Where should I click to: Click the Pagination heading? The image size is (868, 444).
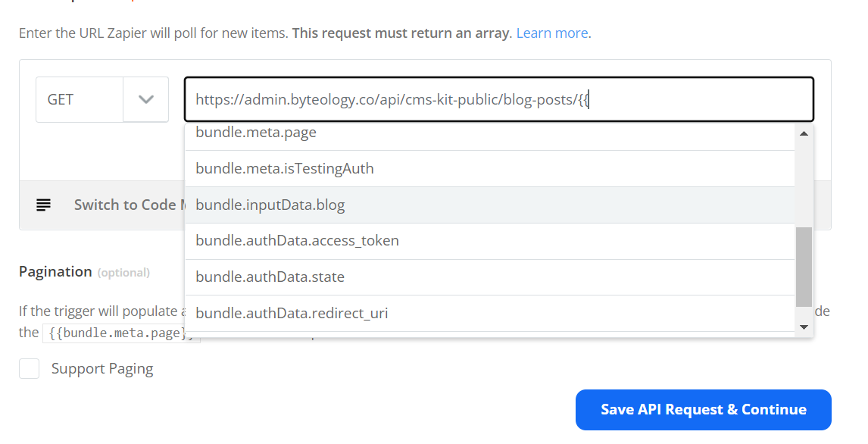click(55, 272)
